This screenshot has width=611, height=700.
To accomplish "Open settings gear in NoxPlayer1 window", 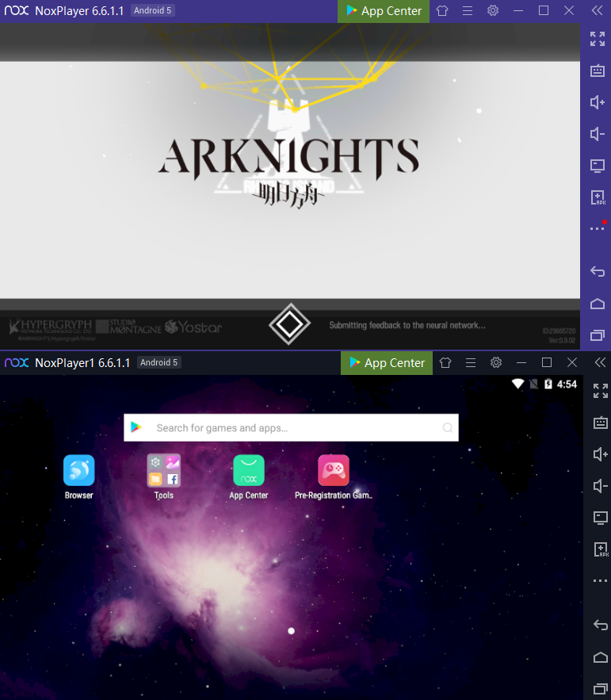I will pos(496,362).
